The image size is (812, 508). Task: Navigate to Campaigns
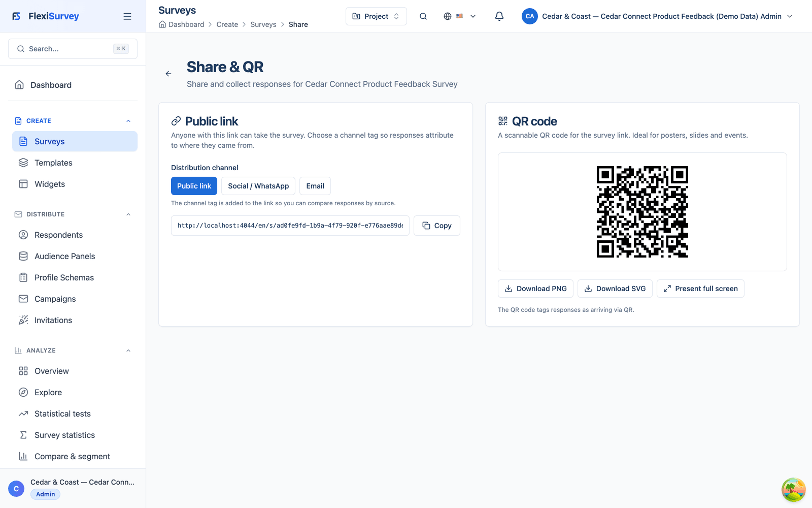click(x=75, y=299)
